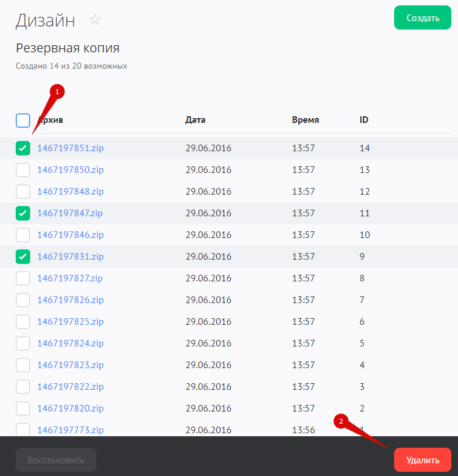Toggle the select-all checkbox in header
Image resolution: width=458 pixels, height=476 pixels.
pos(23,121)
